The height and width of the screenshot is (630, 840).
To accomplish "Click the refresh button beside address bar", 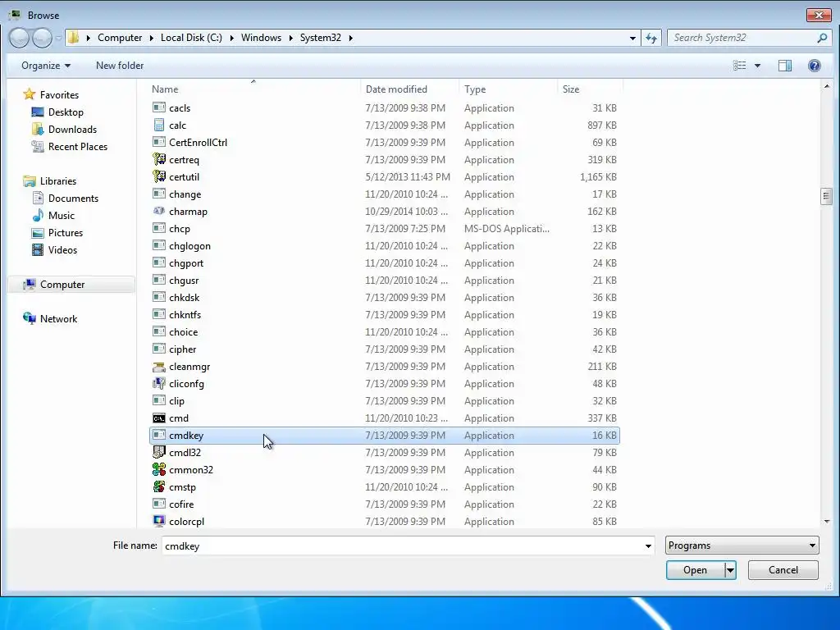I will (651, 38).
